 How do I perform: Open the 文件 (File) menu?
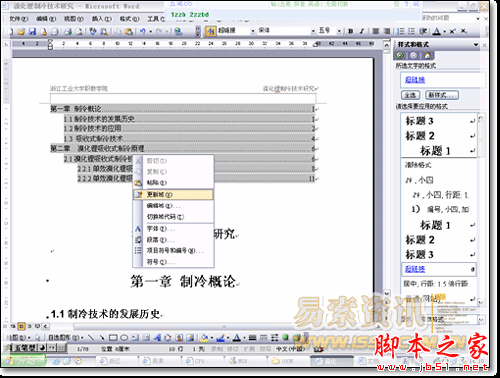(x=19, y=19)
